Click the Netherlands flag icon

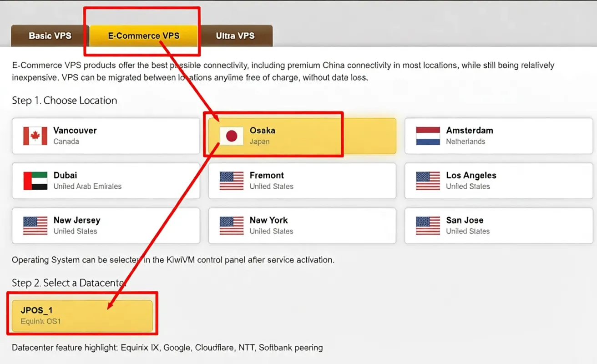coord(428,136)
